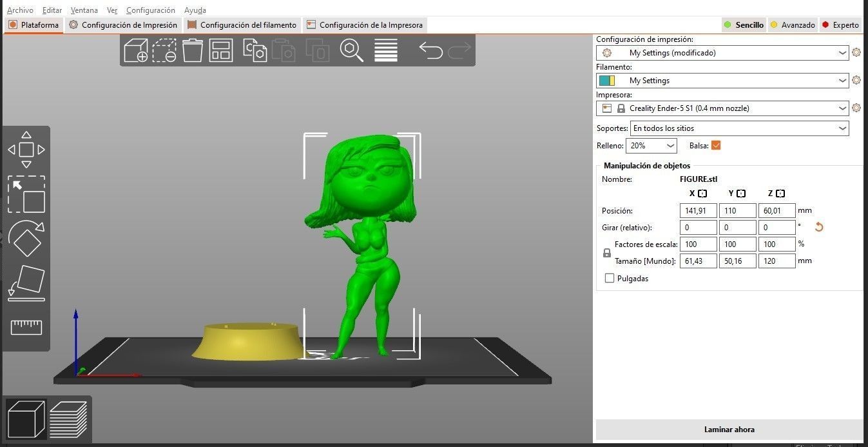
Task: Click the Laminar ahora button
Action: (x=729, y=430)
